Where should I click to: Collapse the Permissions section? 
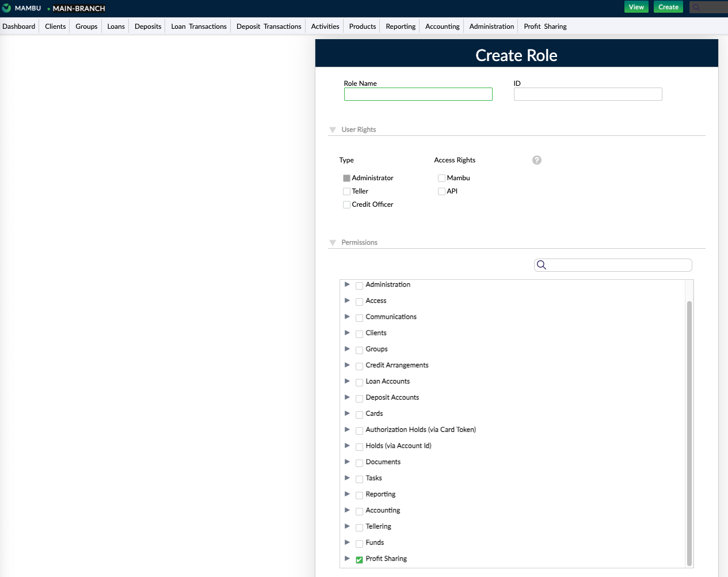click(x=333, y=242)
